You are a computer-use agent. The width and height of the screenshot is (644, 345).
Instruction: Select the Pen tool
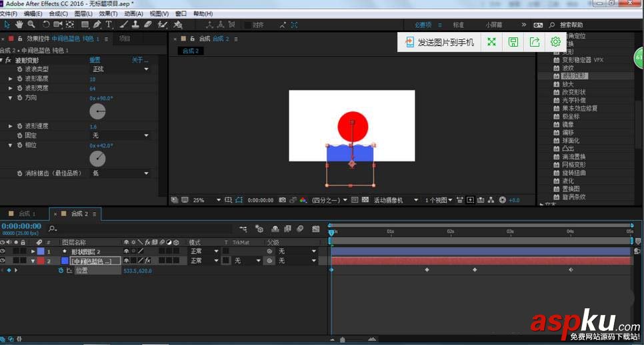(97, 25)
